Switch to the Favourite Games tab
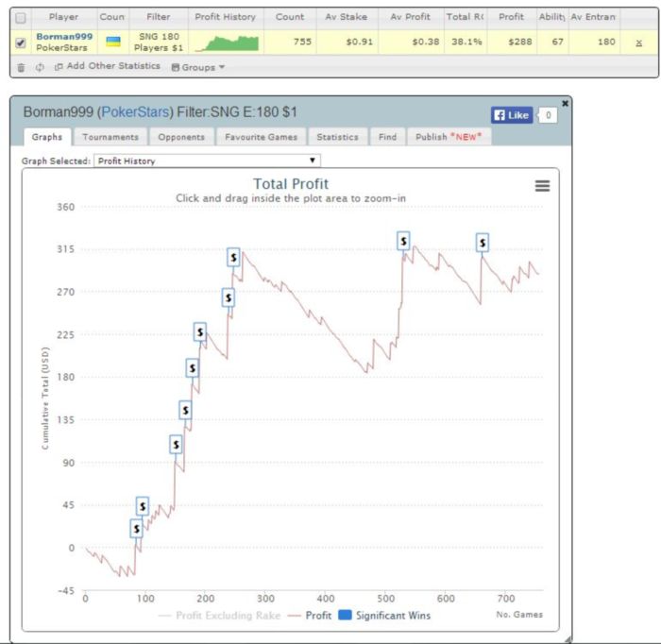The image size is (661, 644). coord(261,137)
